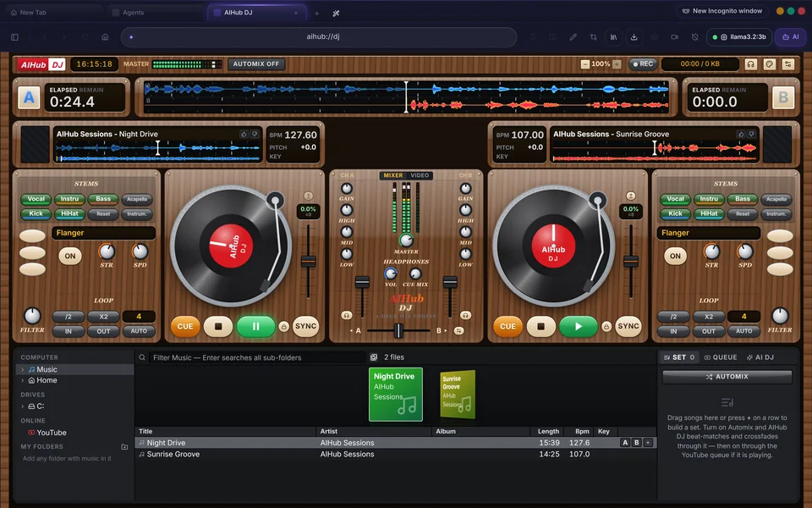Click the crossfader handle
Viewport: 812px width, 508px height.
398,331
